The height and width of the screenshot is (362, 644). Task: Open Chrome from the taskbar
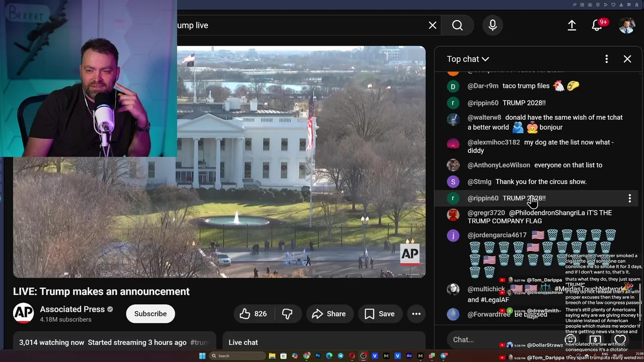[x=306, y=356]
